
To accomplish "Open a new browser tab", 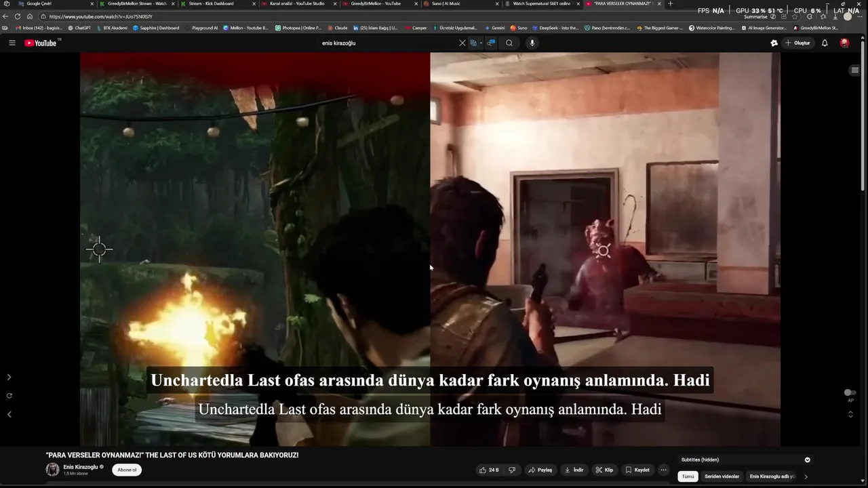I will pyautogui.click(x=671, y=3).
